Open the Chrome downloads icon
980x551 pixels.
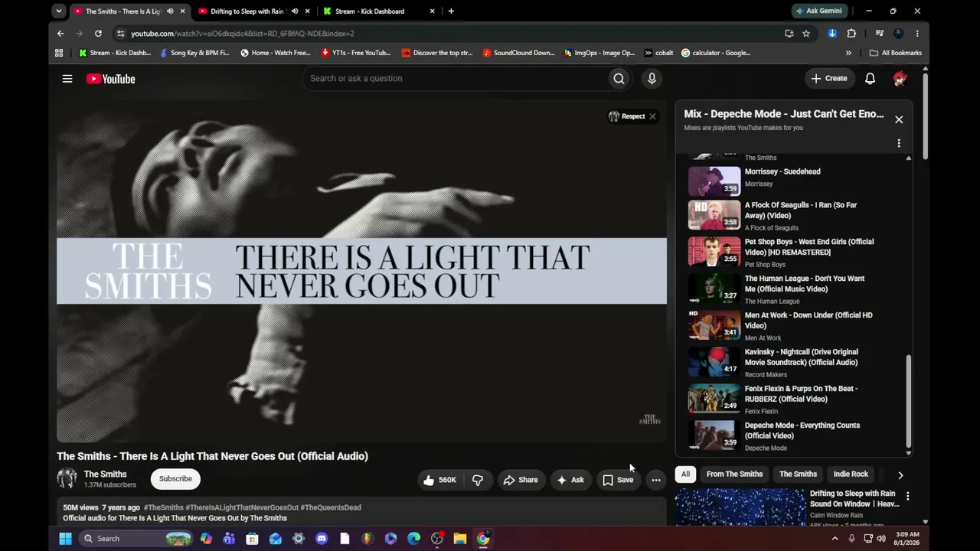point(832,34)
